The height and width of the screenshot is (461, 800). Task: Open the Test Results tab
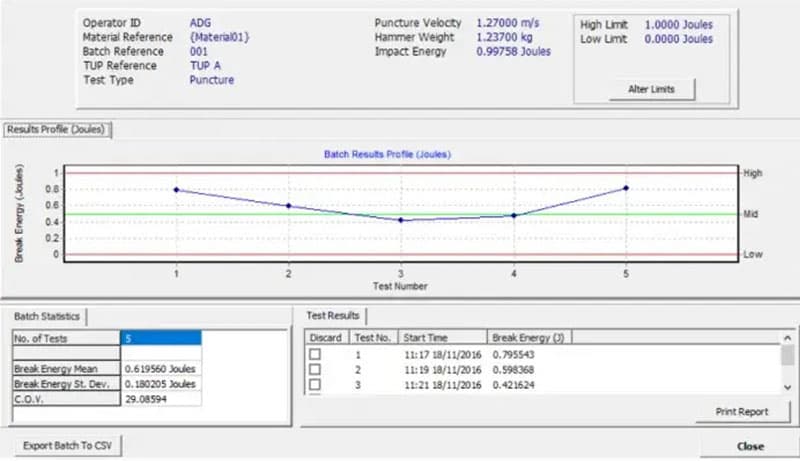coord(333,316)
